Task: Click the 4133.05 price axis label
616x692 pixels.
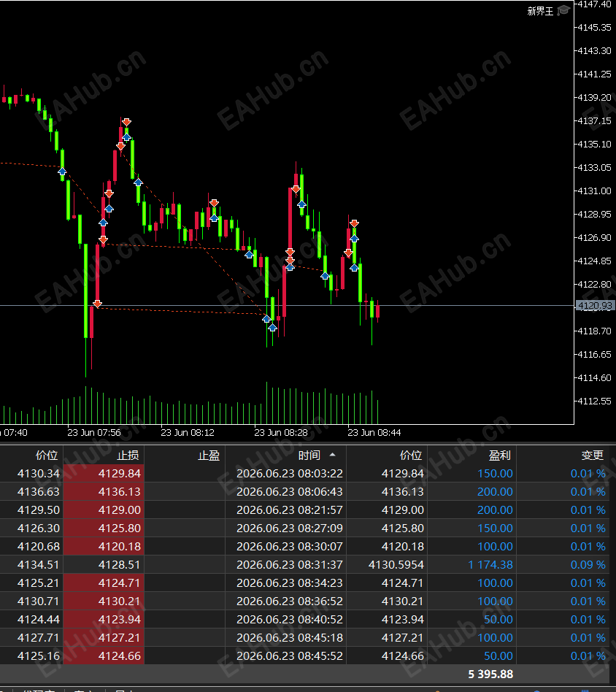Action: 594,167
